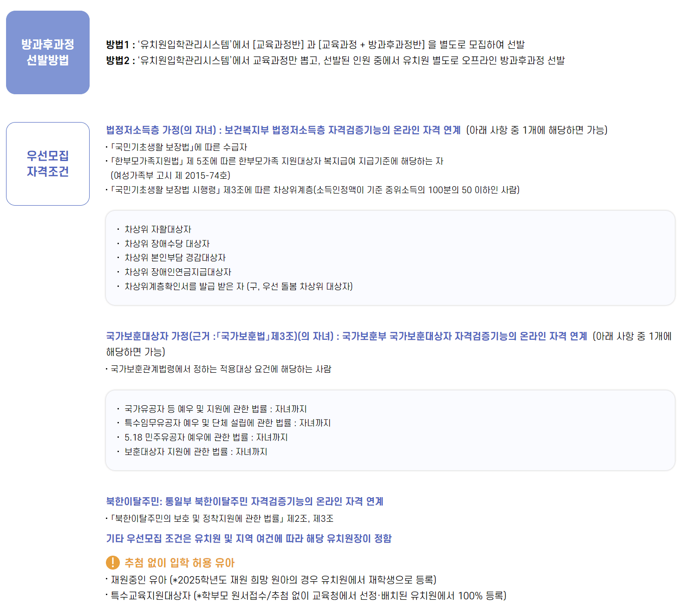This screenshot has width=692, height=616.
Task: Click (여성가족부 고시 제 2015-74호) text
Action: click(170, 175)
